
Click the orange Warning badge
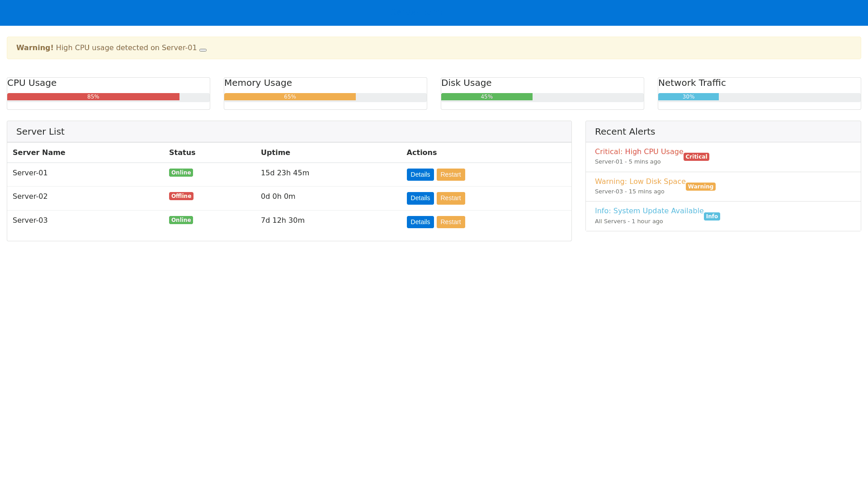click(x=700, y=187)
